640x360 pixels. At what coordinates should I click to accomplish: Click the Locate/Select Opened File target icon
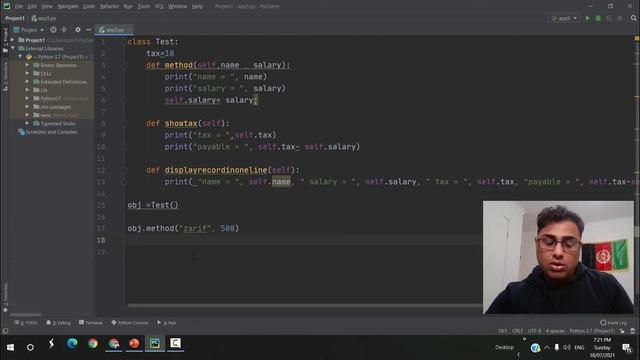(x=53, y=30)
